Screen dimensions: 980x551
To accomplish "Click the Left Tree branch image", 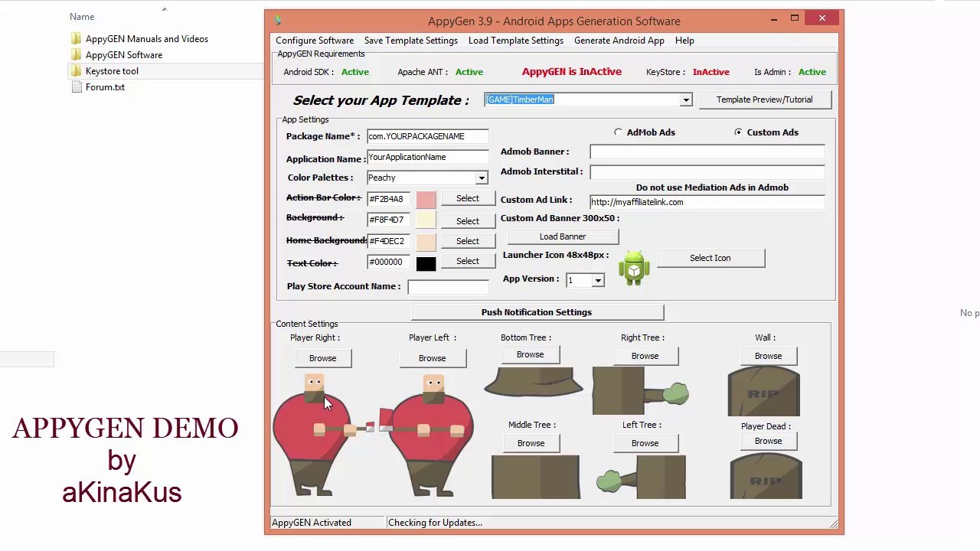I will pos(641,477).
